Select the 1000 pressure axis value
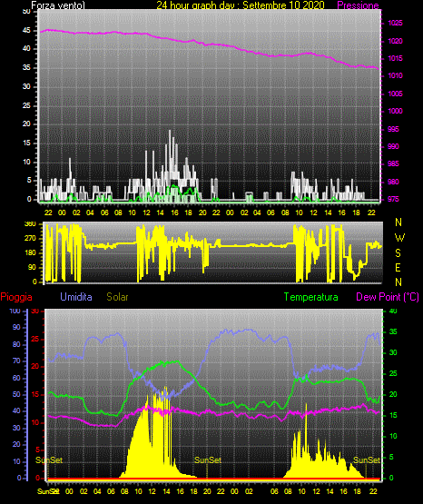Screen dimensions: 423x504 [x=395, y=111]
